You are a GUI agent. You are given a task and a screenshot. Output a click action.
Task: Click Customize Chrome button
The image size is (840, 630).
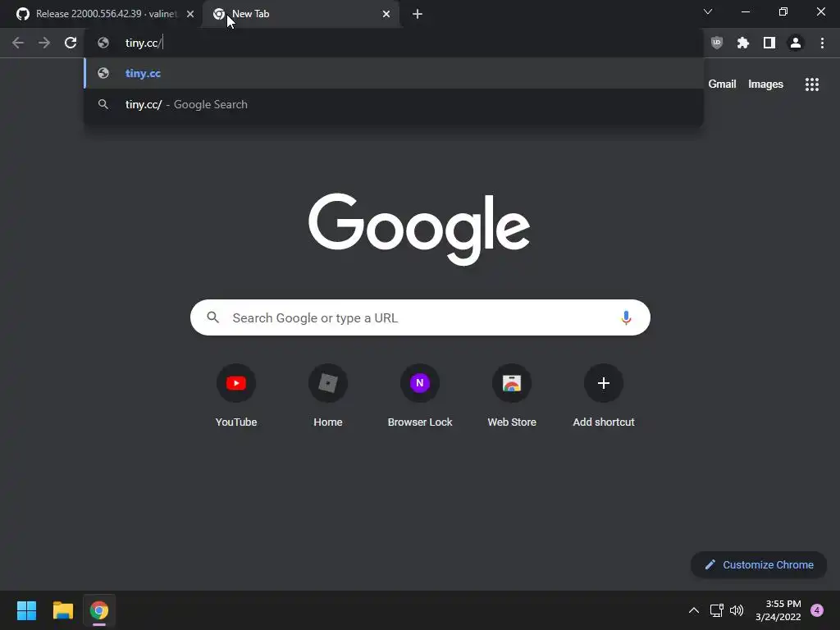(759, 564)
